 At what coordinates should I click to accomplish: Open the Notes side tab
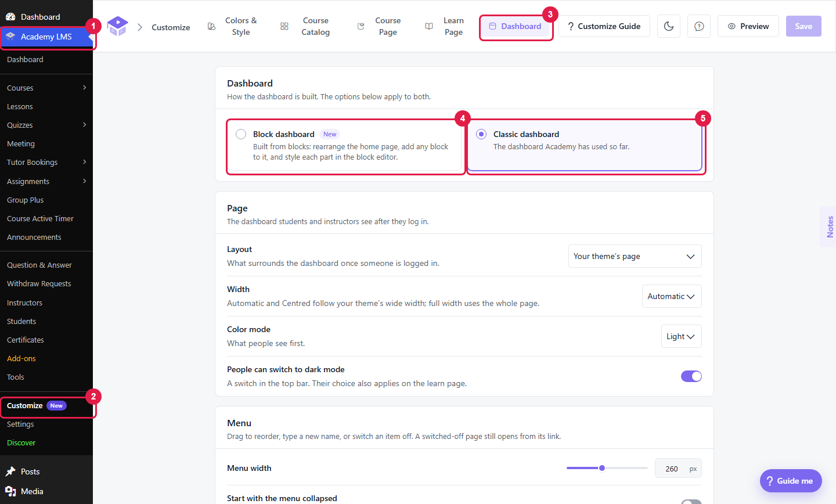[829, 227]
